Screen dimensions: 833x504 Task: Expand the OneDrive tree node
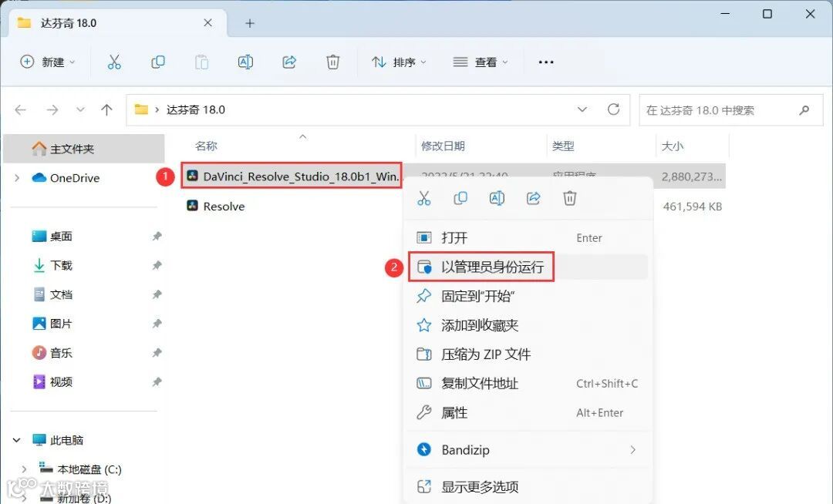point(17,178)
